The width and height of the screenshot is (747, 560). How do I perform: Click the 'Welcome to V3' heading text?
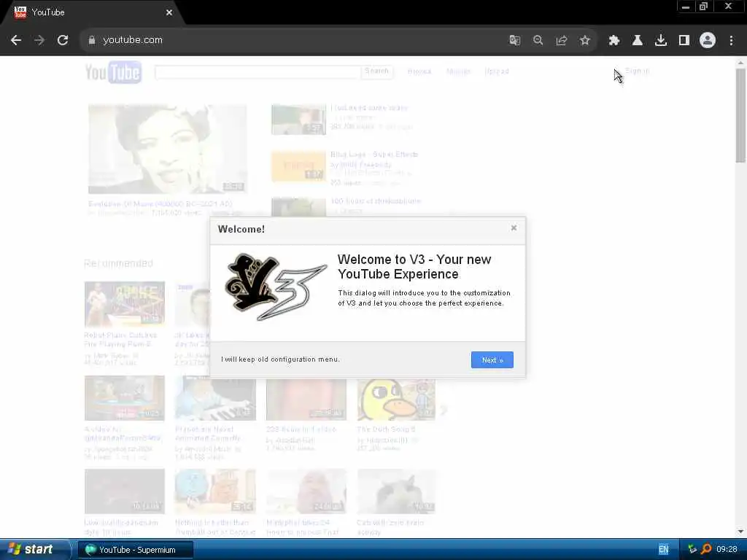click(414, 267)
